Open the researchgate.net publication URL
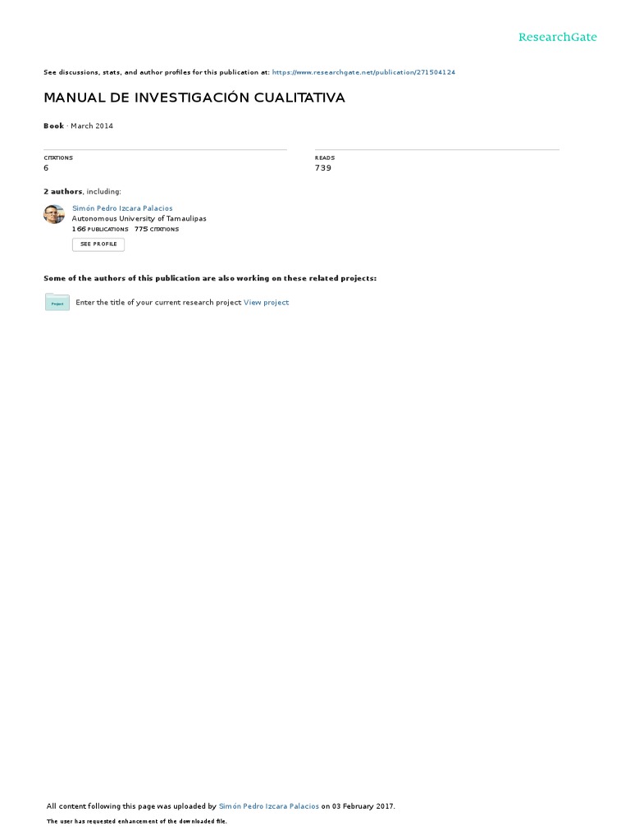The width and height of the screenshot is (630, 840). click(x=363, y=72)
